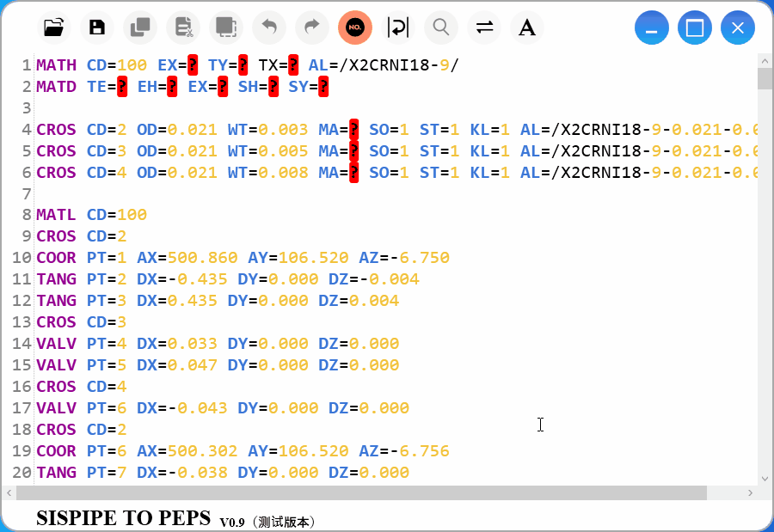This screenshot has height=532, width=774.
Task: Click the paste selection icon
Action: coord(225,28)
